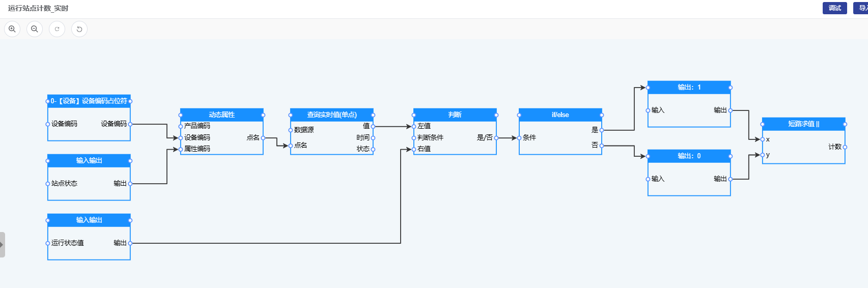Click the 计数 output port circle

(845, 147)
